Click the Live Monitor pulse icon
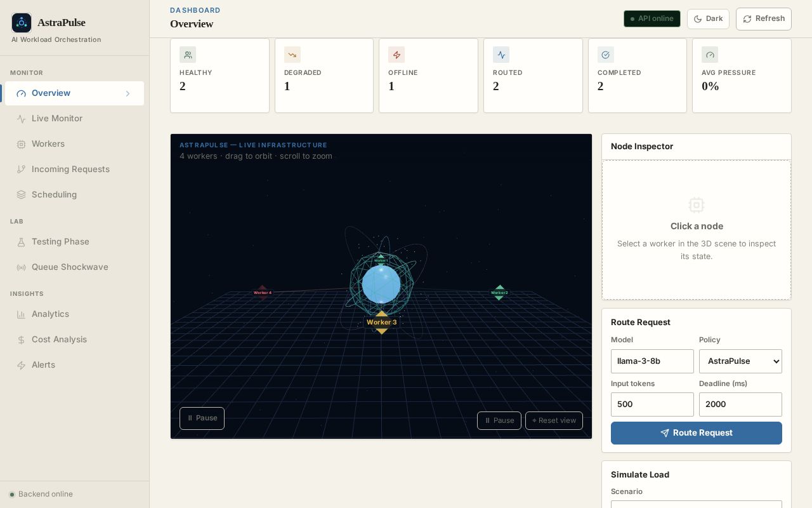 (21, 119)
